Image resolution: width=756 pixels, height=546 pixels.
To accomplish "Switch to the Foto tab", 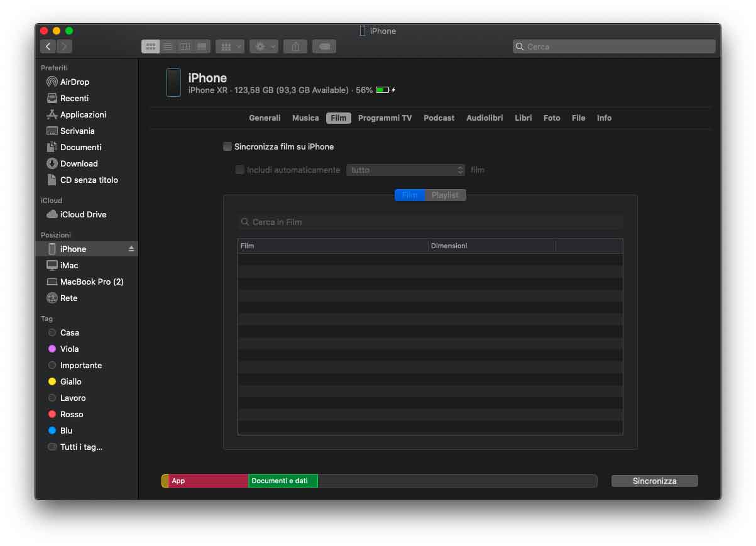I will pos(552,118).
